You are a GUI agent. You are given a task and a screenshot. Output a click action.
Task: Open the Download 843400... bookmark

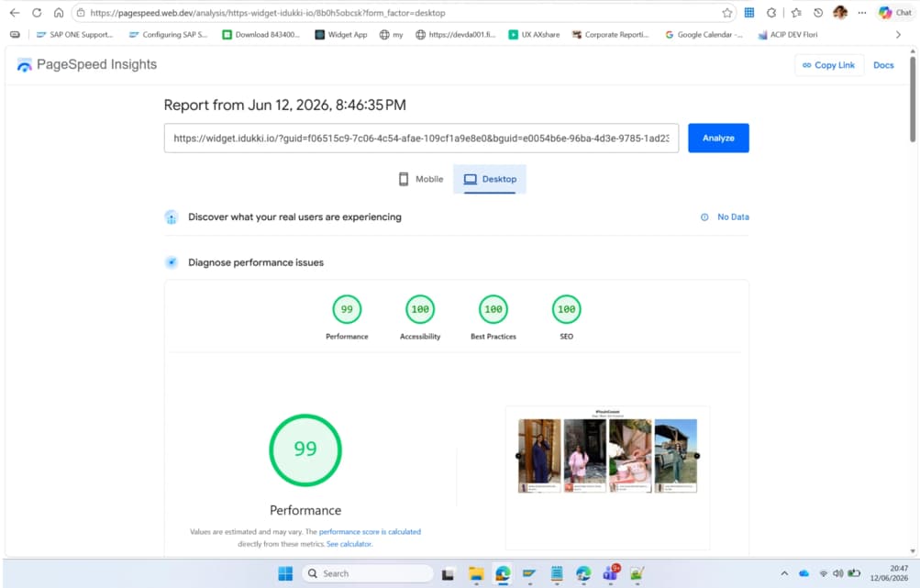click(261, 35)
